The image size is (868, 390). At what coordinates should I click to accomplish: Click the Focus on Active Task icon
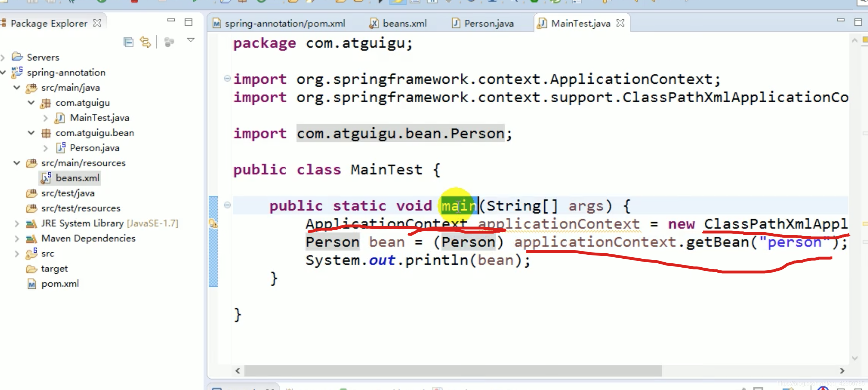[169, 42]
